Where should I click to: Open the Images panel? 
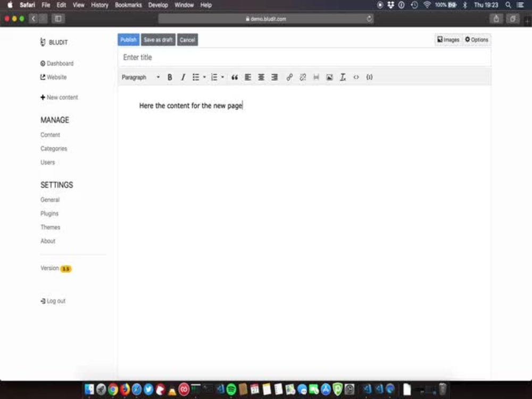[x=448, y=39]
